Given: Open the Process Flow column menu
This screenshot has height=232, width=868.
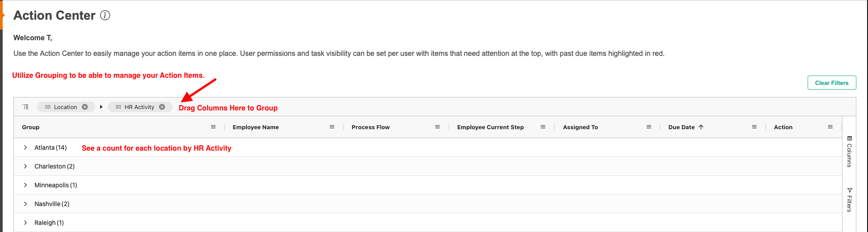Looking at the screenshot, I should click(437, 127).
